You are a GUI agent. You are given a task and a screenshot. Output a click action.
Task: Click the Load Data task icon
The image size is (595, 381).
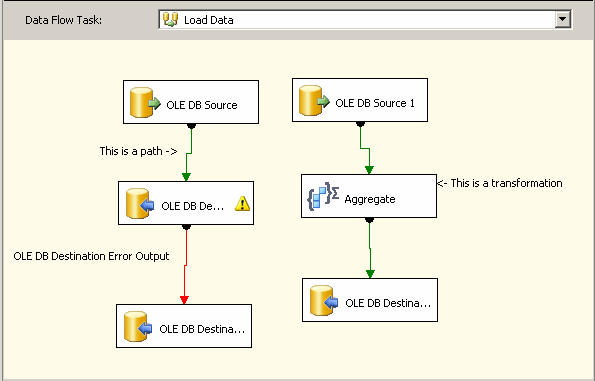170,19
